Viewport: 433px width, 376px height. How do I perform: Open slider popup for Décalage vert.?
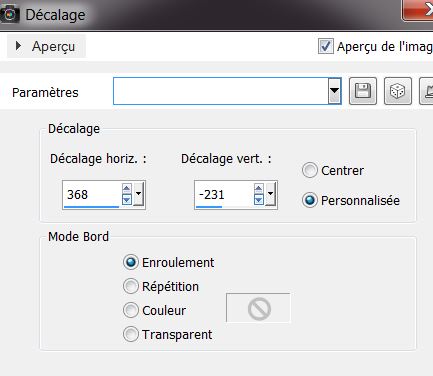tap(270, 194)
